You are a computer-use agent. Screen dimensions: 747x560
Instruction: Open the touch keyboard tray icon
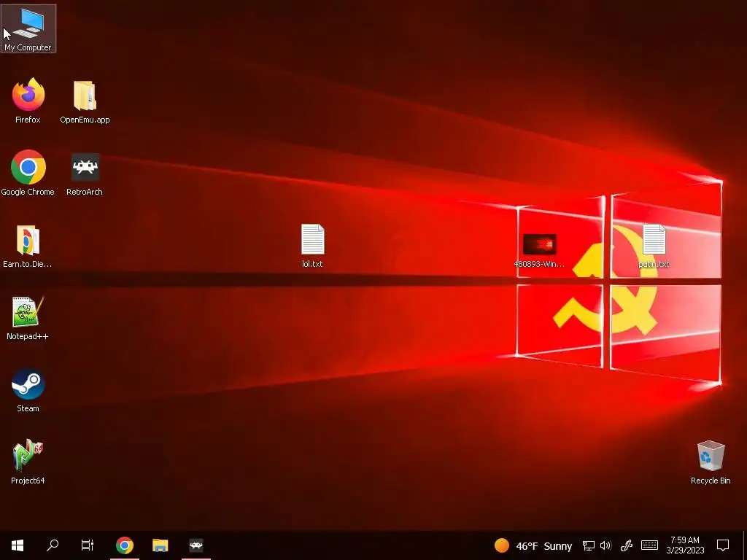(x=649, y=545)
